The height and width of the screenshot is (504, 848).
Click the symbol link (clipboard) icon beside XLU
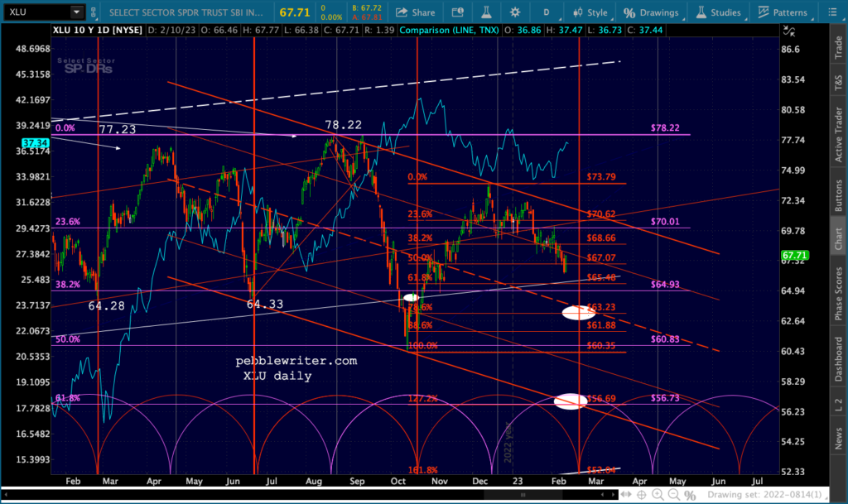(94, 12)
